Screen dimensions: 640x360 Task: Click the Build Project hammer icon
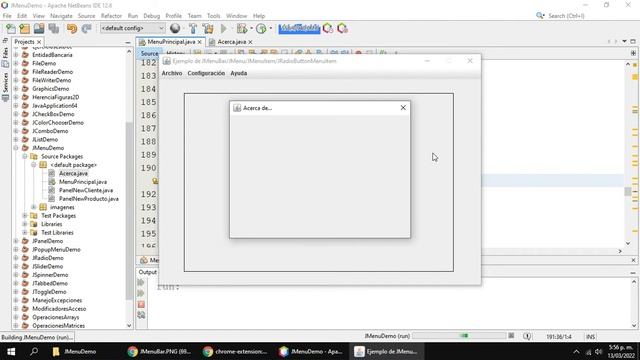pos(193,29)
